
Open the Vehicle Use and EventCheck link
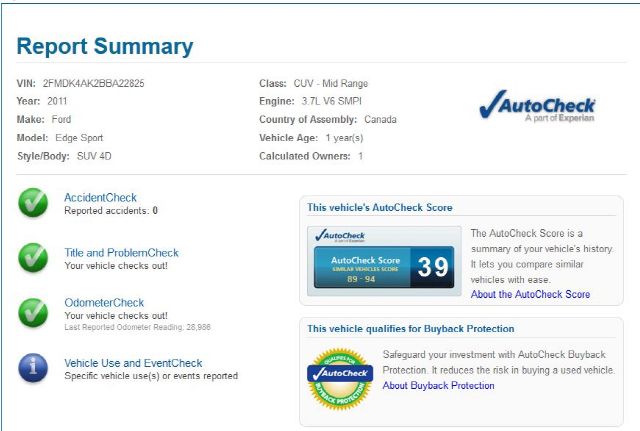pyautogui.click(x=133, y=363)
